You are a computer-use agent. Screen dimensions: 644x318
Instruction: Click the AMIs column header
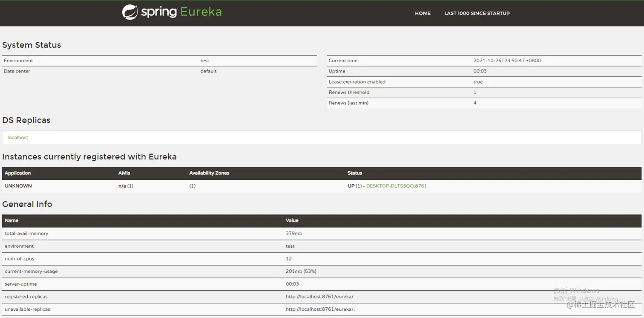pos(124,173)
